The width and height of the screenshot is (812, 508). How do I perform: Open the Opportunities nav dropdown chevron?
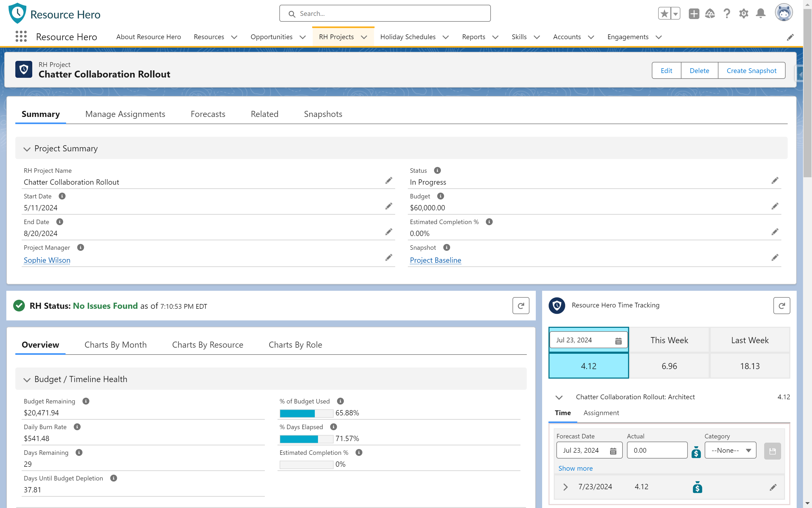[303, 37]
